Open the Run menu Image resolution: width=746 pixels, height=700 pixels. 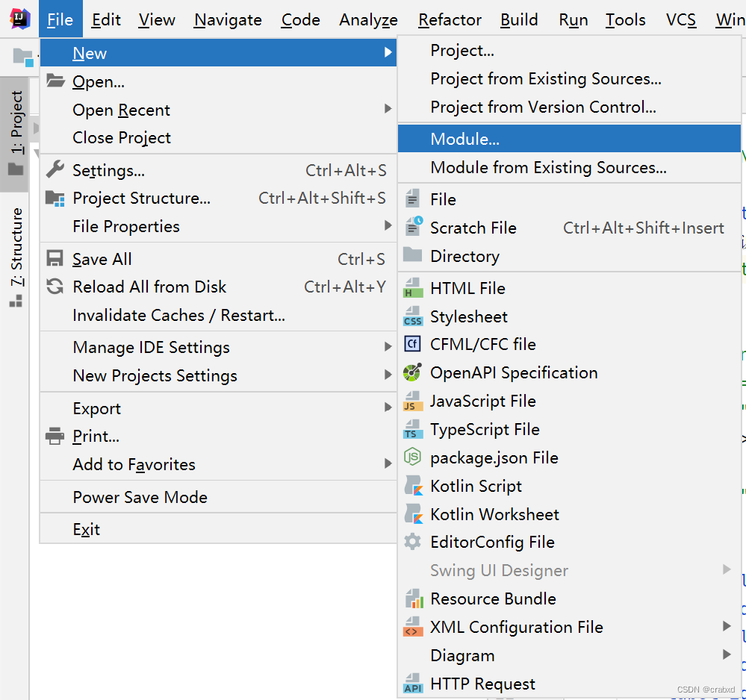pos(574,19)
